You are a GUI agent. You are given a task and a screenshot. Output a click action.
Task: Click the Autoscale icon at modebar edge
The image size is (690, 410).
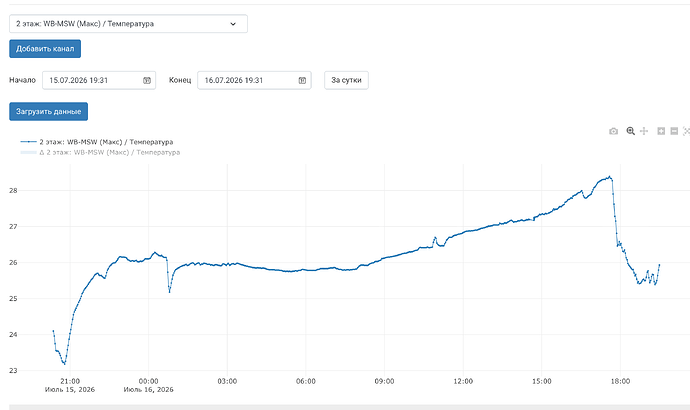click(686, 131)
